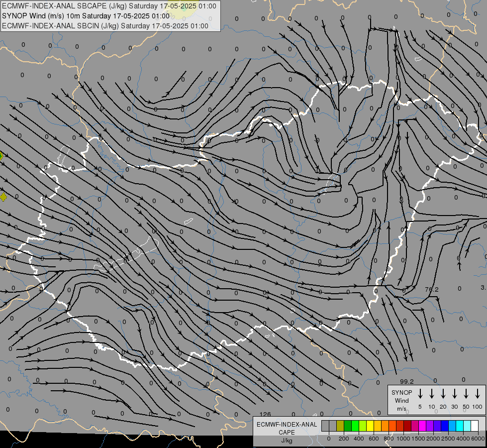Click the 2500 tick label on CAPE scale

click(448, 439)
